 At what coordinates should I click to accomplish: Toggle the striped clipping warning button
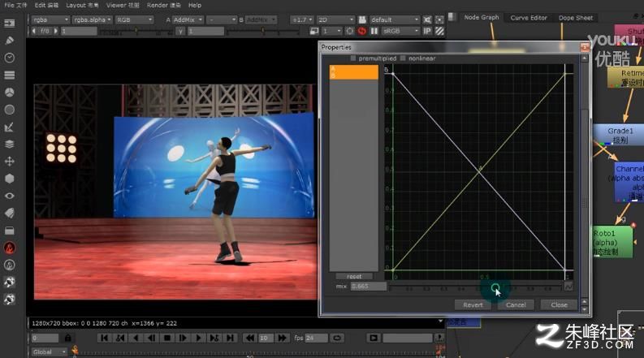[x=439, y=31]
